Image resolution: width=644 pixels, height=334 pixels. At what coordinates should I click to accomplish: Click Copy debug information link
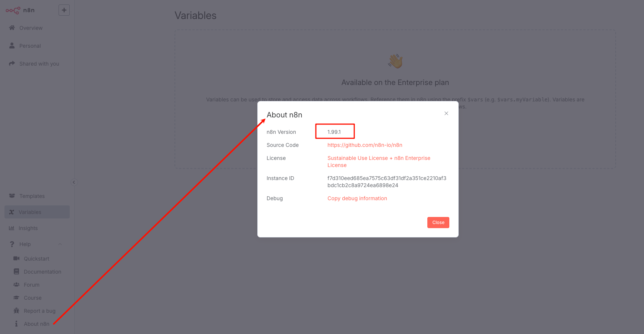click(357, 198)
